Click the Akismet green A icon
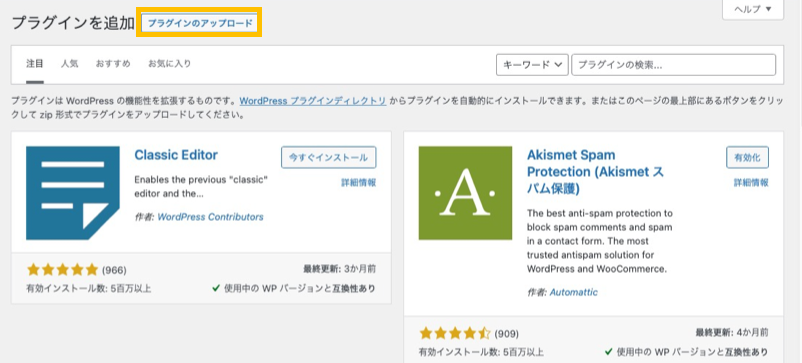Image resolution: width=802 pixels, height=363 pixels. (x=465, y=193)
